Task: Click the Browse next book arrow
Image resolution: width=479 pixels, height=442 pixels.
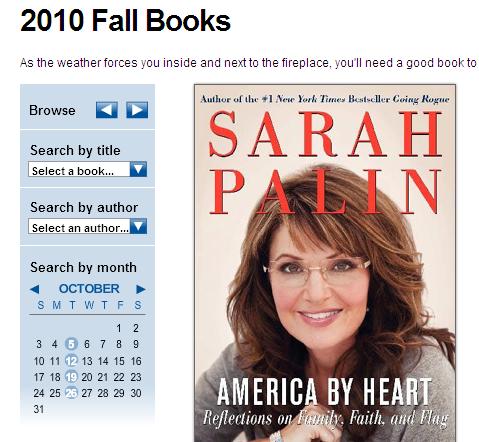Action: (137, 110)
